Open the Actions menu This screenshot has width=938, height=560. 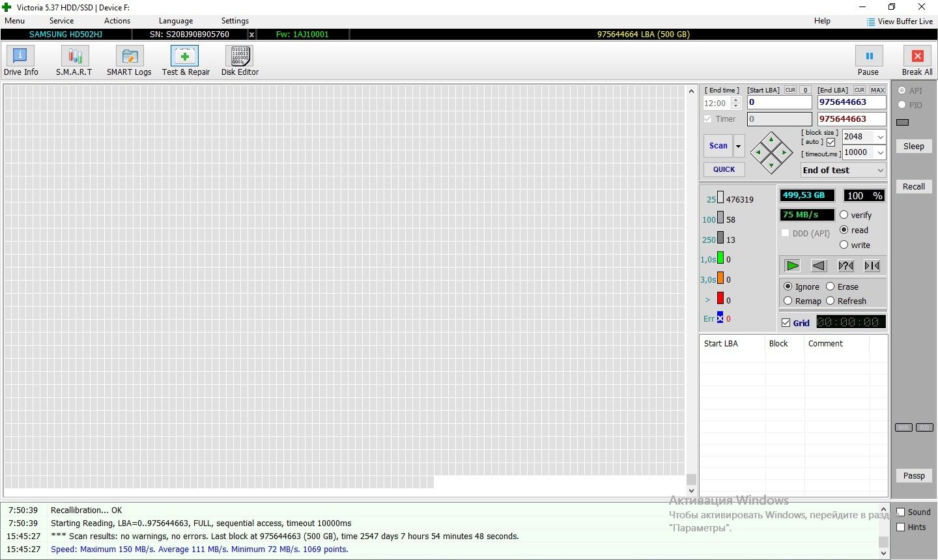click(117, 21)
